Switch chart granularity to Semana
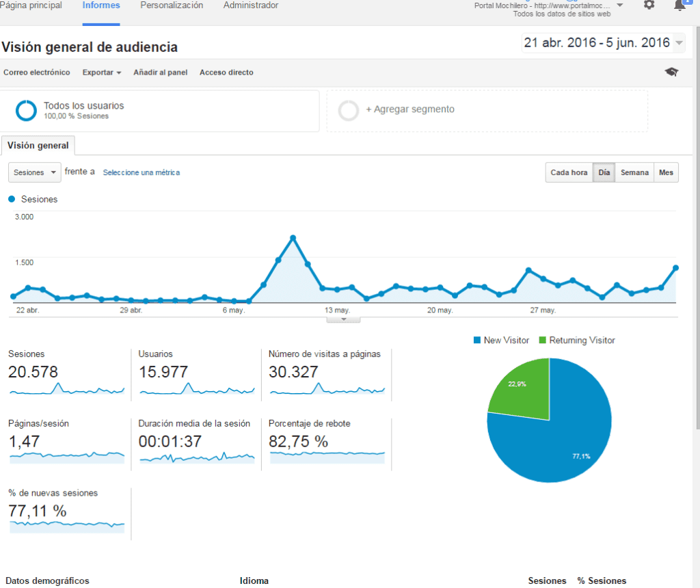 point(634,173)
